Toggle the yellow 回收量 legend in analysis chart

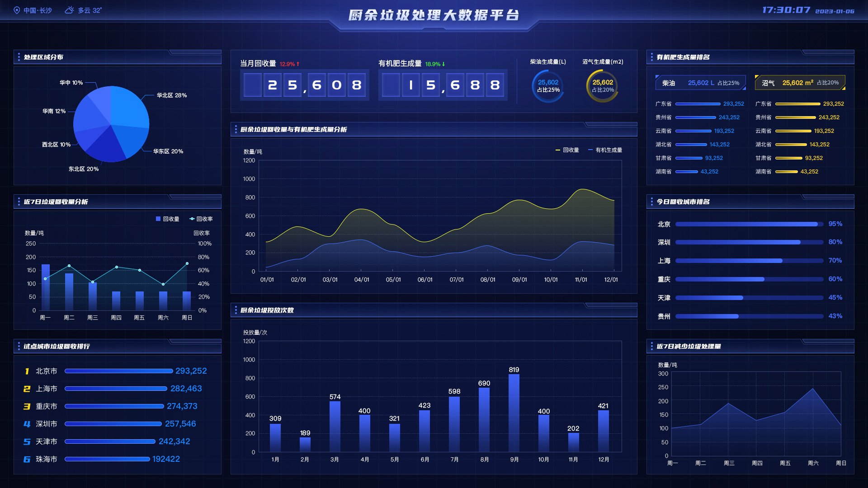pos(567,150)
